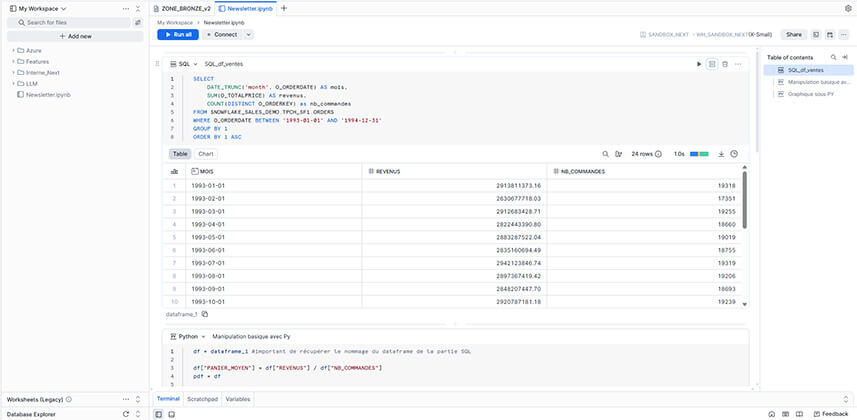Collapse the Table of contents panel
Screen dimensions: 857x420
point(845,57)
